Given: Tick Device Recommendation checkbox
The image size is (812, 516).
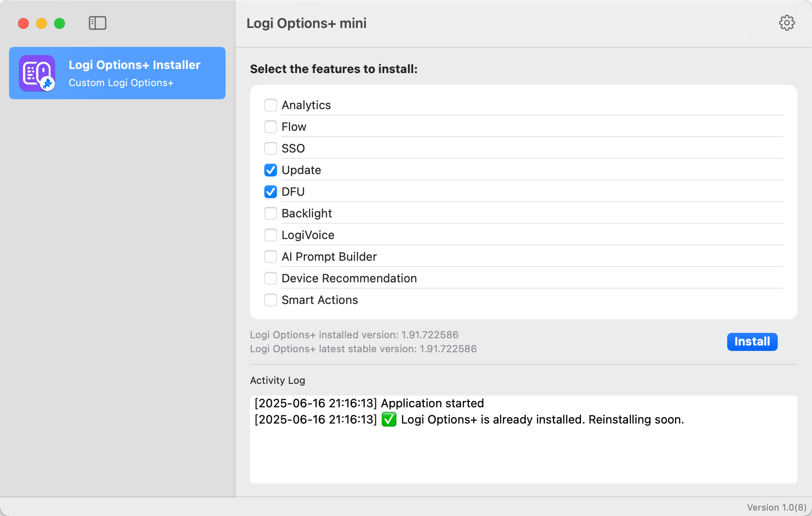Looking at the screenshot, I should (271, 278).
